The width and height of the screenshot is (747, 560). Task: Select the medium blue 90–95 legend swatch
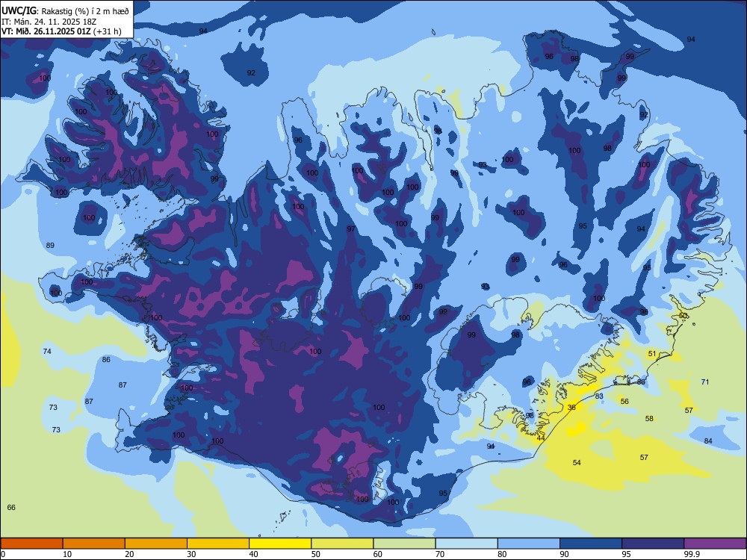[591, 544]
